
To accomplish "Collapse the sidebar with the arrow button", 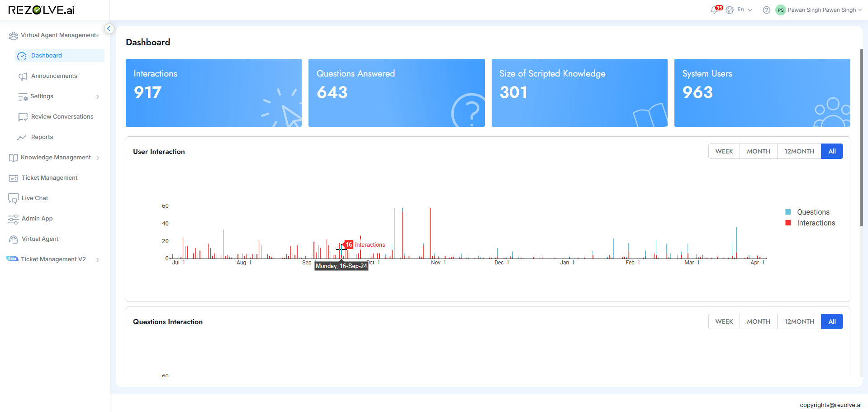I will coord(109,29).
